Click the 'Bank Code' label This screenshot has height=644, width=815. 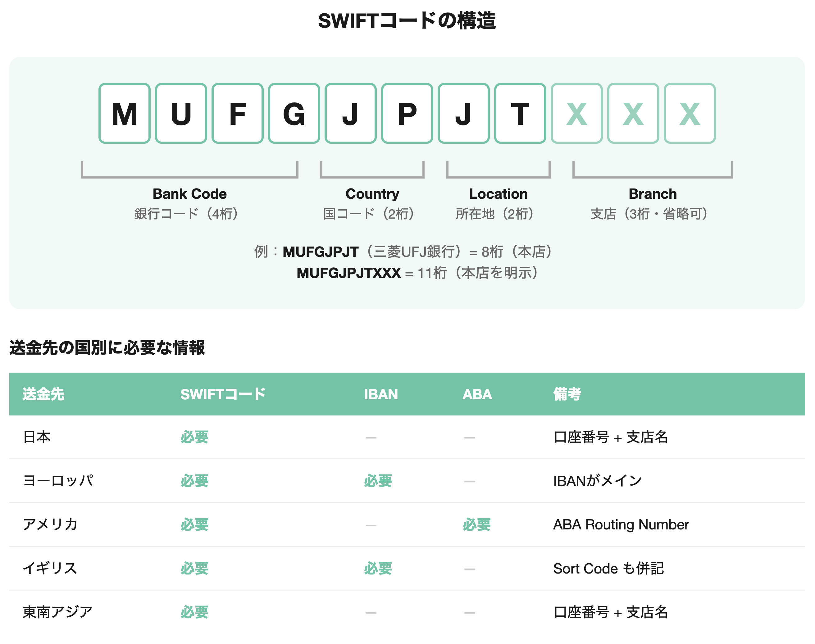click(190, 194)
